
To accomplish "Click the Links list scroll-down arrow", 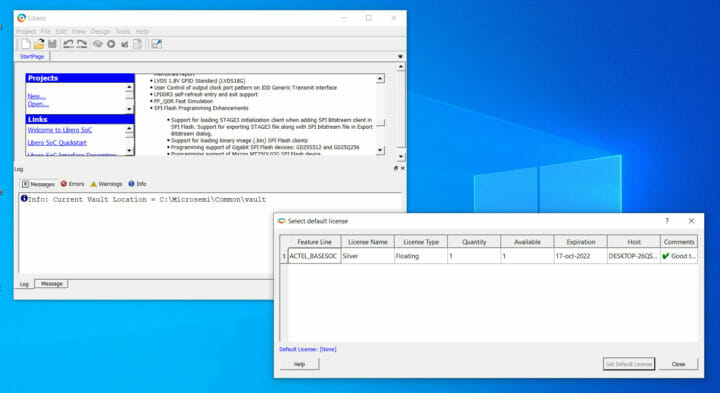I will coord(129,151).
